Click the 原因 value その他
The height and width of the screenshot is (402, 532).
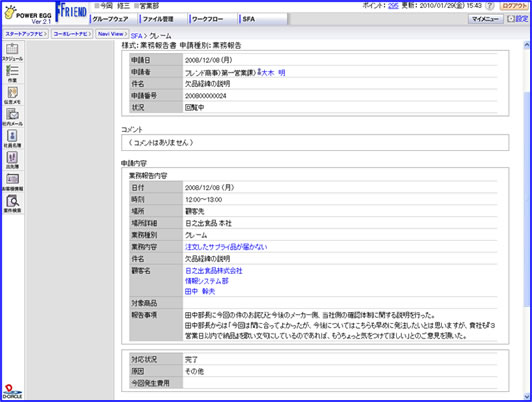[194, 371]
